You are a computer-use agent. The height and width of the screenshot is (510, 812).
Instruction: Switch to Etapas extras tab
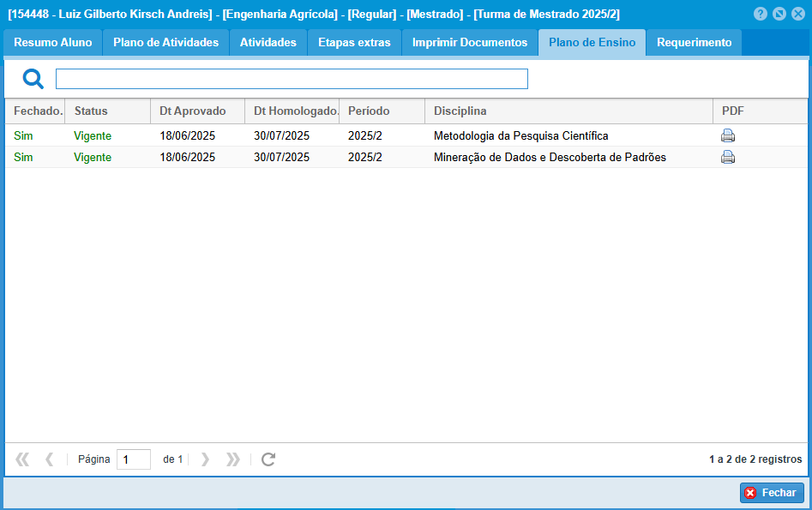pos(354,43)
